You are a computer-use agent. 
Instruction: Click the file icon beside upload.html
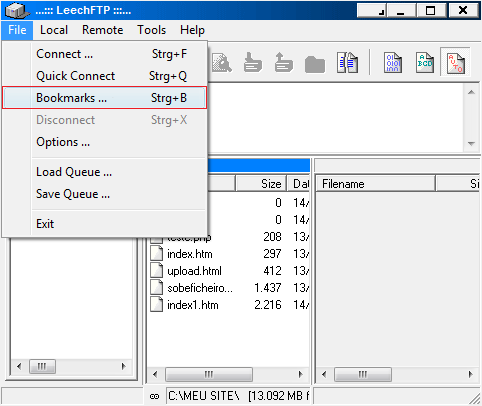(157, 271)
